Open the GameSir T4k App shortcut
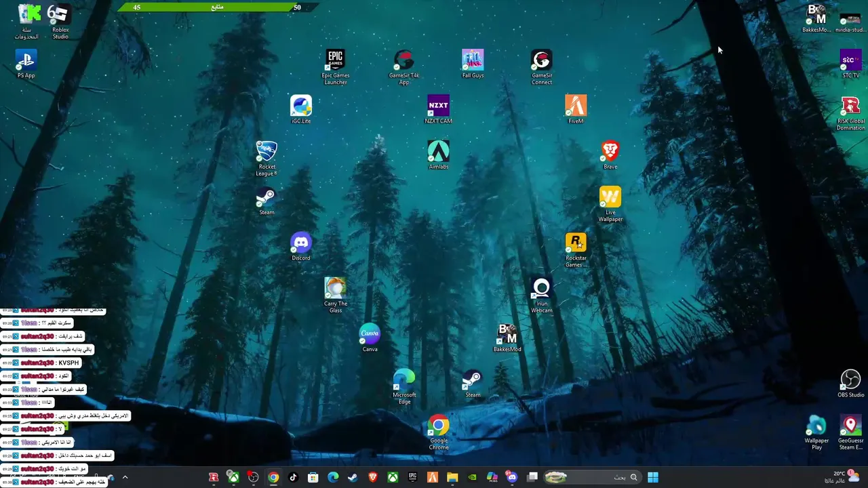The image size is (868, 488). click(x=404, y=67)
